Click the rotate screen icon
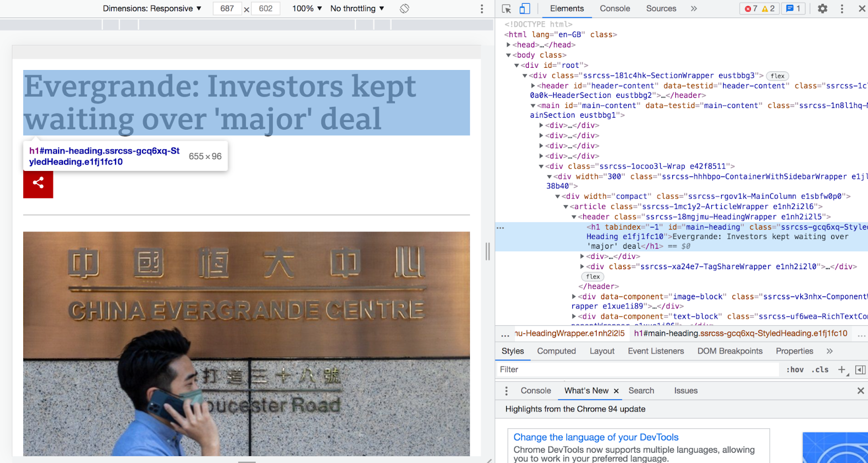Image resolution: width=868 pixels, height=463 pixels. click(404, 9)
